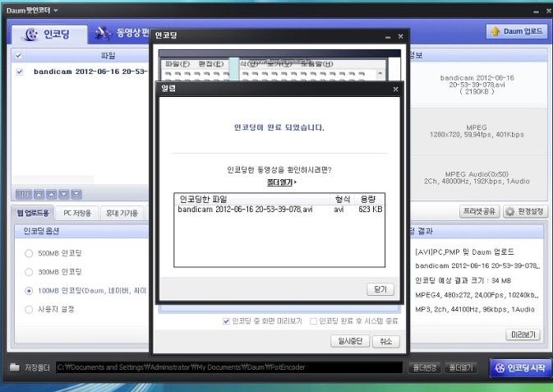
Task: Click 'MPEG 1280x720, 59.94fps, 401Kbps' video info
Action: pos(477,131)
